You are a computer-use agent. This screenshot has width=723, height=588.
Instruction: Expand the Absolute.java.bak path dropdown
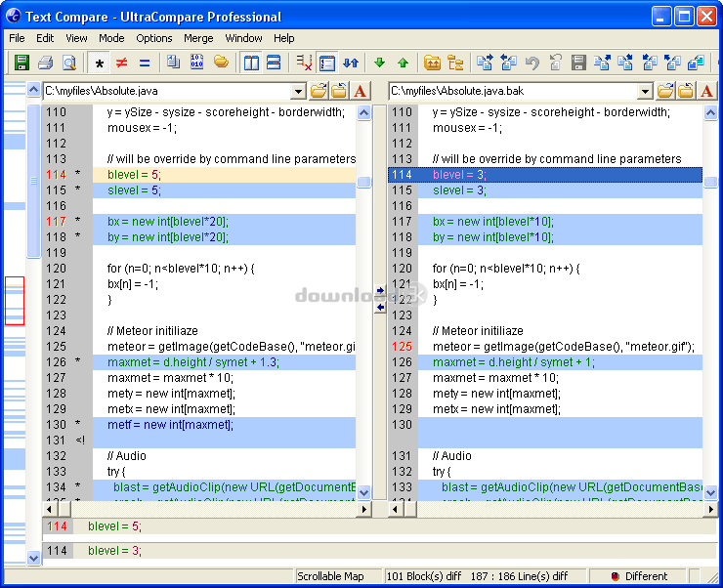(x=645, y=91)
